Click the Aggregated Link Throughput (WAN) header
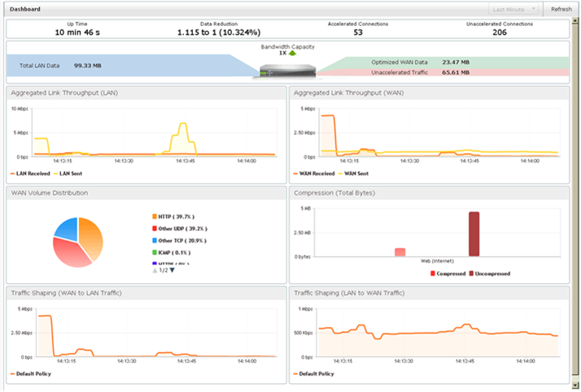 [x=429, y=93]
